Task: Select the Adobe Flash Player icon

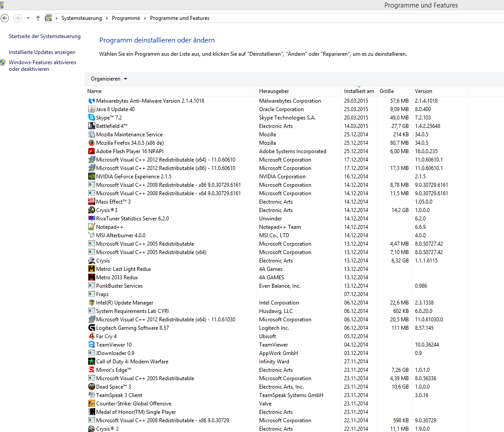Action: [x=92, y=151]
